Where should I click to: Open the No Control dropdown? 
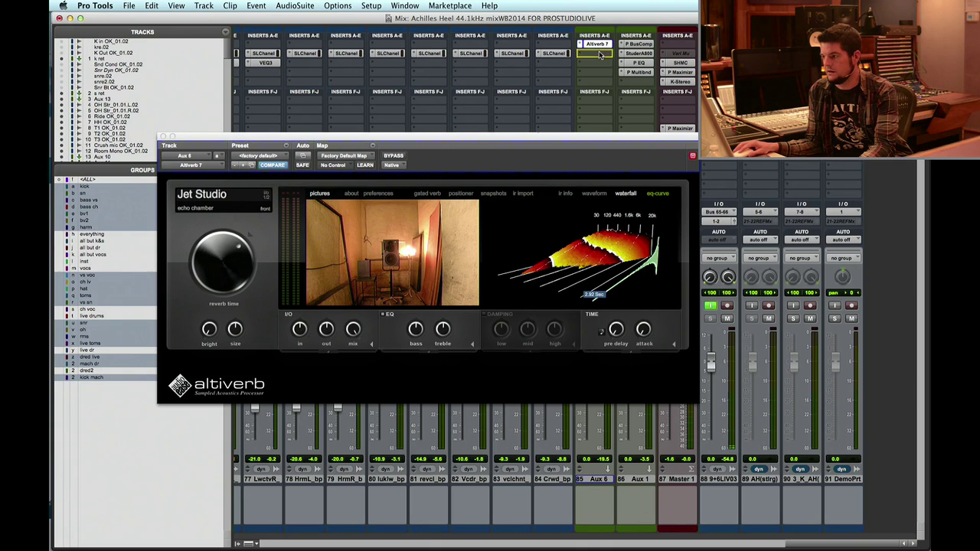pyautogui.click(x=333, y=165)
